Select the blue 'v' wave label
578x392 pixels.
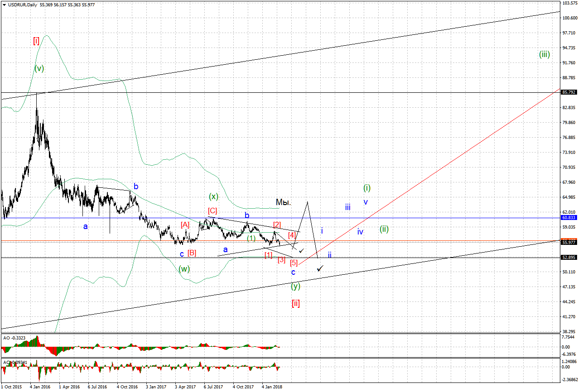pyautogui.click(x=366, y=202)
